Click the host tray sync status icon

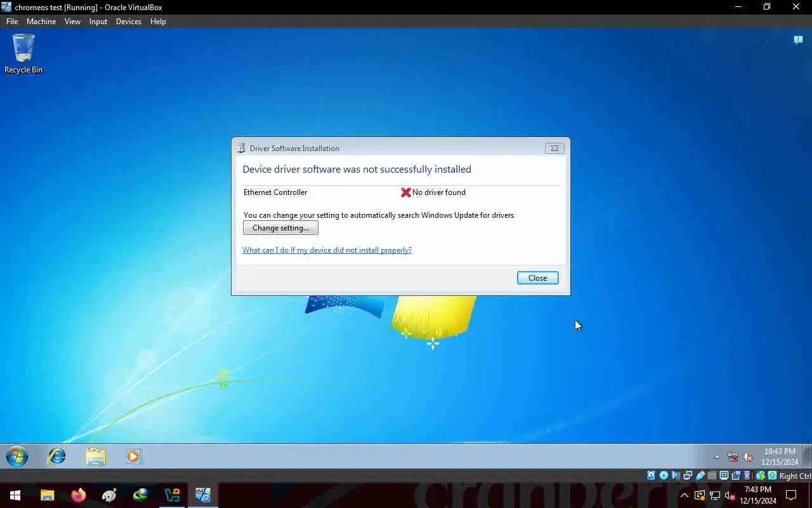(700, 495)
